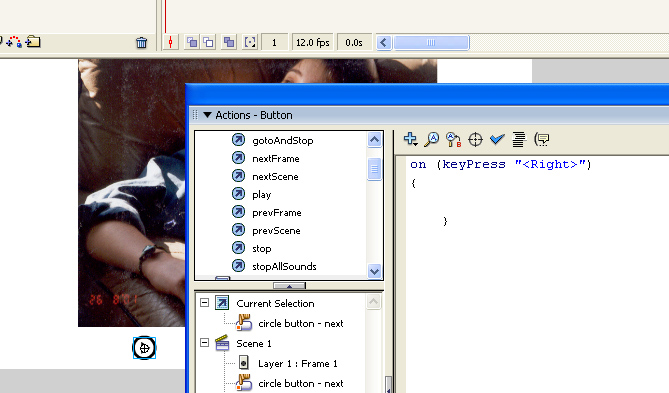Open modify onion markers menu

pyautogui.click(x=250, y=42)
